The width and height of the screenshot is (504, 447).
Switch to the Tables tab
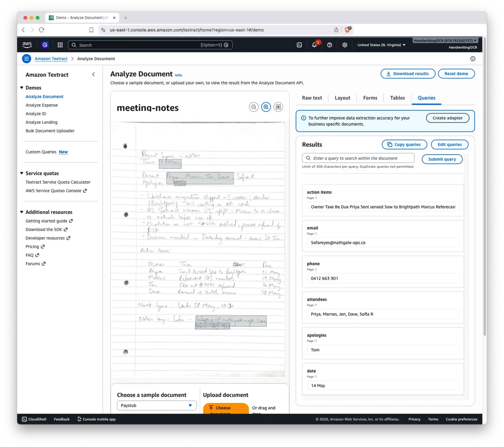click(x=397, y=98)
